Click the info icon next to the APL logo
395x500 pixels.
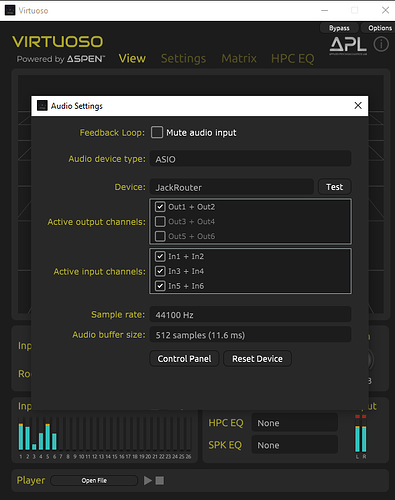click(x=381, y=44)
